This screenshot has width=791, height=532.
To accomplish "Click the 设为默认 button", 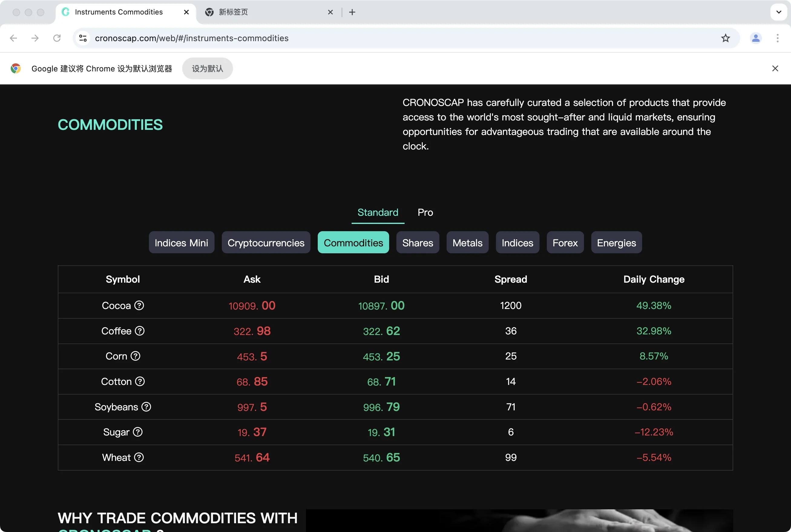I will point(207,68).
